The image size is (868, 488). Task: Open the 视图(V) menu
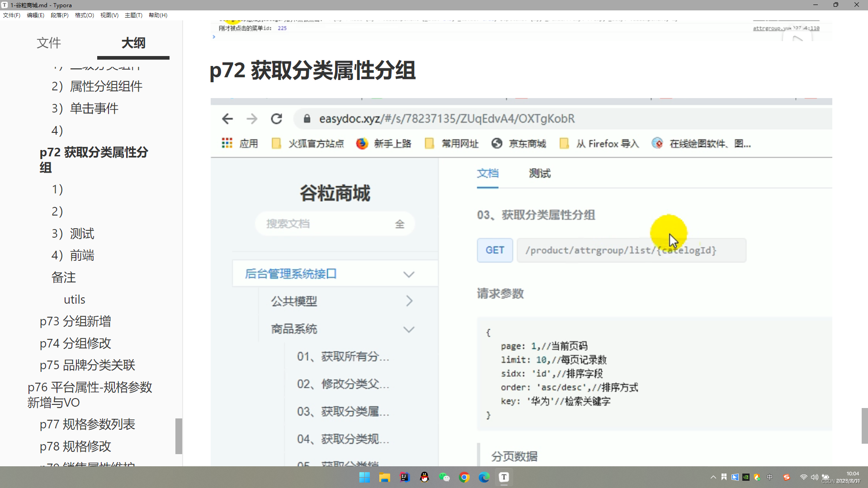pos(109,15)
